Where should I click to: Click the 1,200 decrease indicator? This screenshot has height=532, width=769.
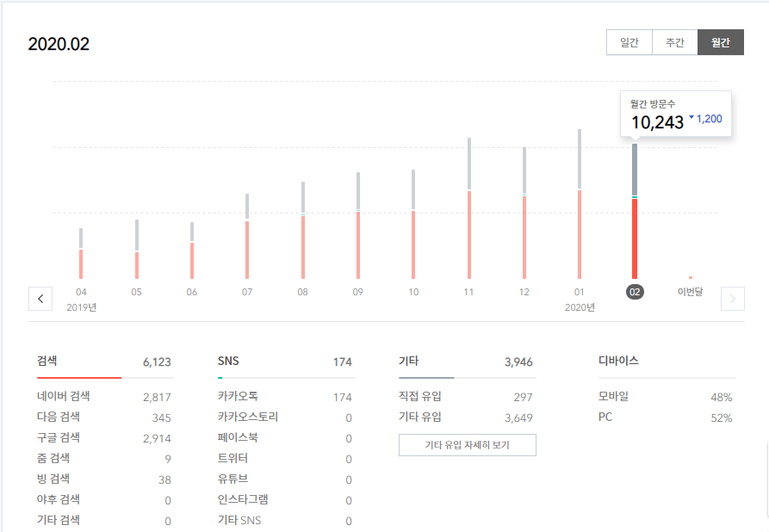click(x=706, y=119)
